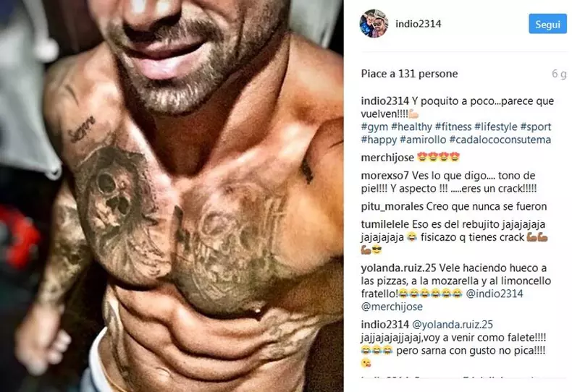Visit yolanda.ruiz.25 commenter profile
Viewport: 572px width, 392px height.
pyautogui.click(x=399, y=268)
